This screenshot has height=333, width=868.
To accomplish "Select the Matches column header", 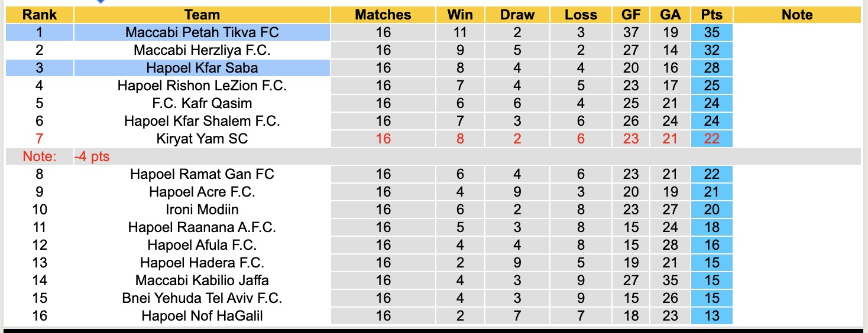I will pos(383,15).
